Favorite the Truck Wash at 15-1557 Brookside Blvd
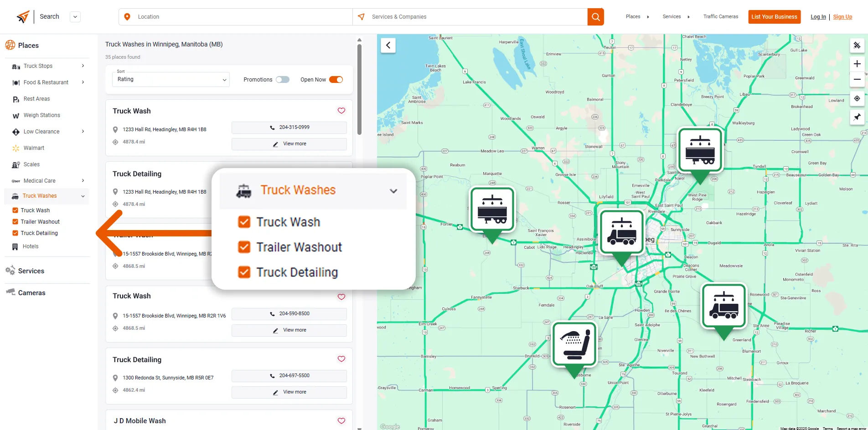The image size is (868, 430). pos(341,297)
